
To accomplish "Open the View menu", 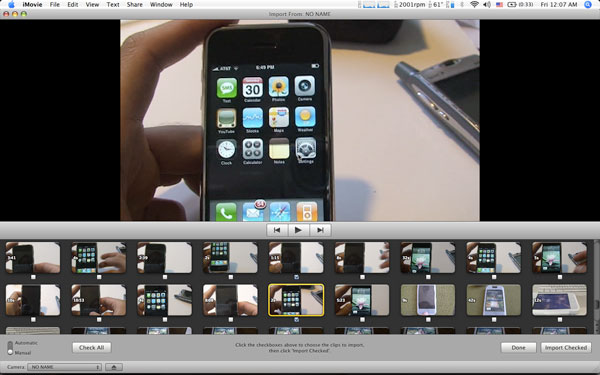I will [x=92, y=5].
